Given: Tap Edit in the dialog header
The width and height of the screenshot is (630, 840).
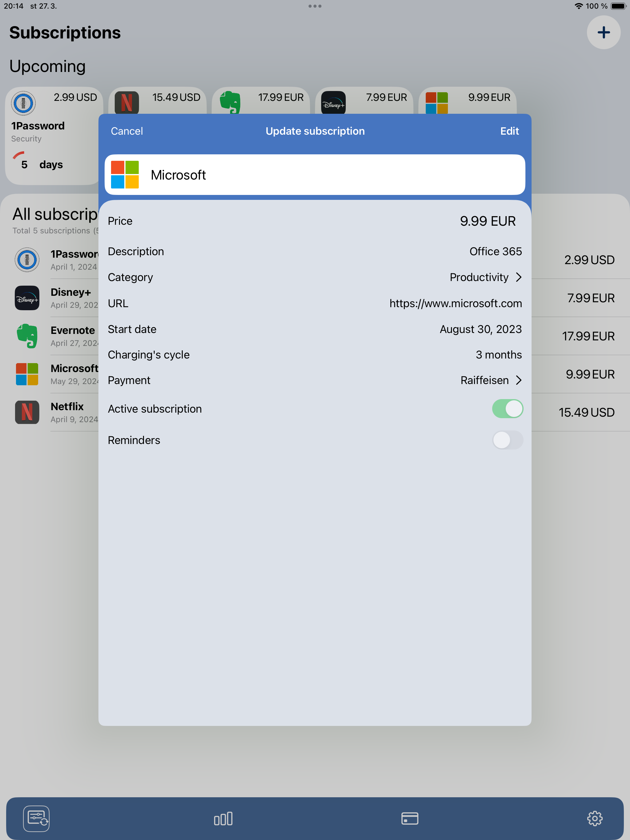Looking at the screenshot, I should [x=509, y=131].
